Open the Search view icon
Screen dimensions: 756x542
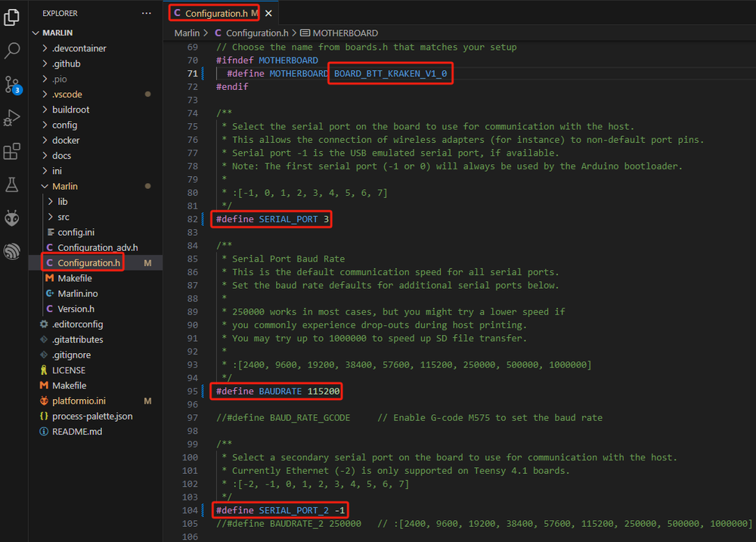pyautogui.click(x=12, y=51)
